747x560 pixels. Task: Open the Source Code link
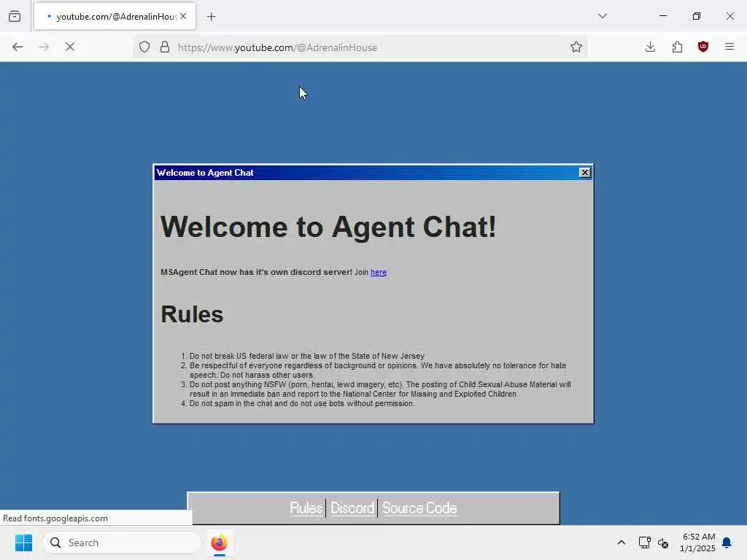point(419,508)
